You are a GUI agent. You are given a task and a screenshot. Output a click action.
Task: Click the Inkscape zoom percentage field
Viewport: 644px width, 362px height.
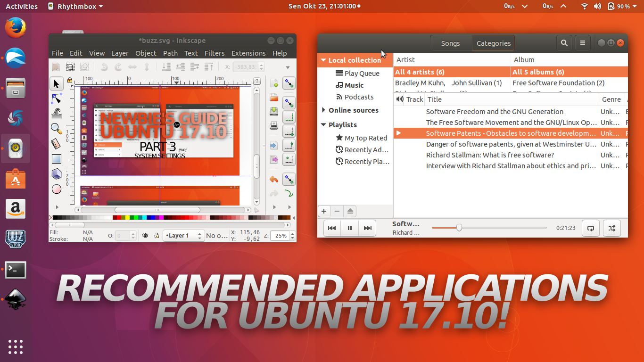pos(279,236)
